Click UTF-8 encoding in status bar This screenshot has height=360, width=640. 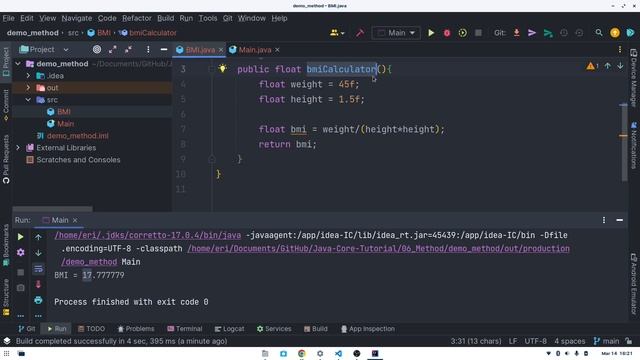click(x=535, y=341)
